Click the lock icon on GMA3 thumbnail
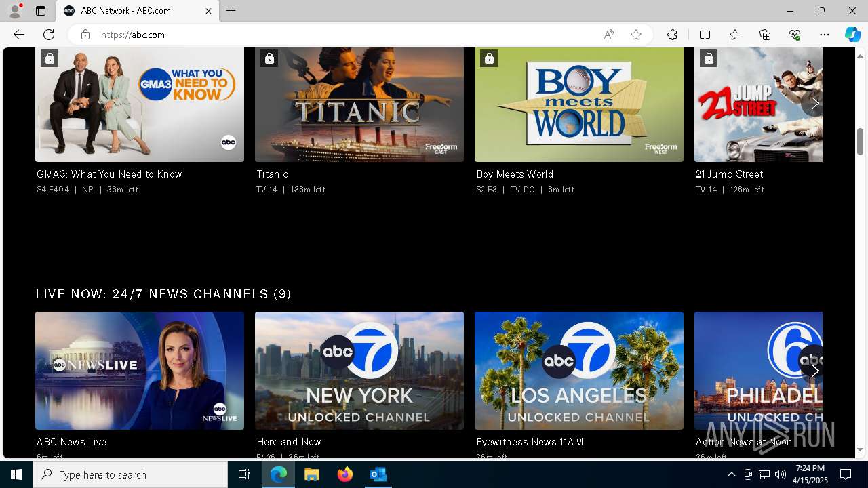This screenshot has height=488, width=868. tap(50, 58)
